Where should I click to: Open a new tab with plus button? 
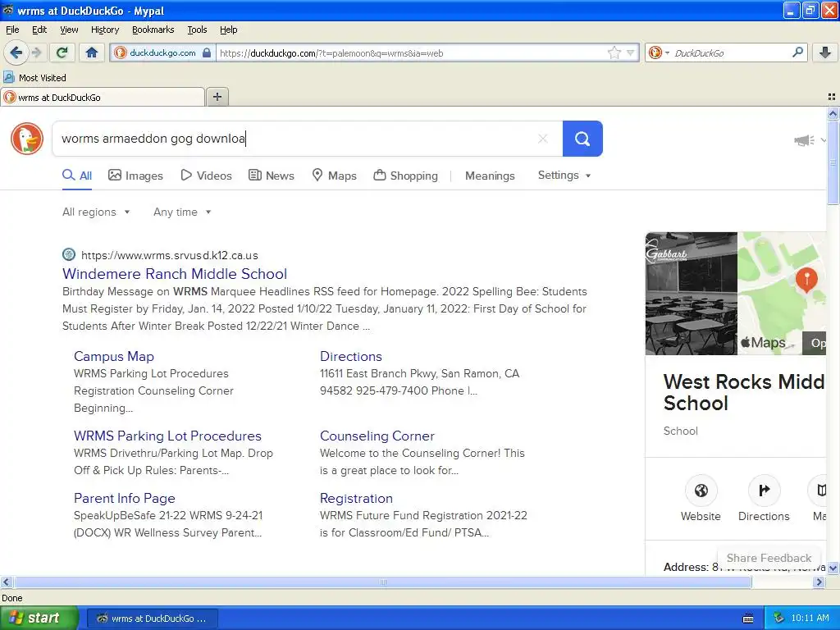217,97
